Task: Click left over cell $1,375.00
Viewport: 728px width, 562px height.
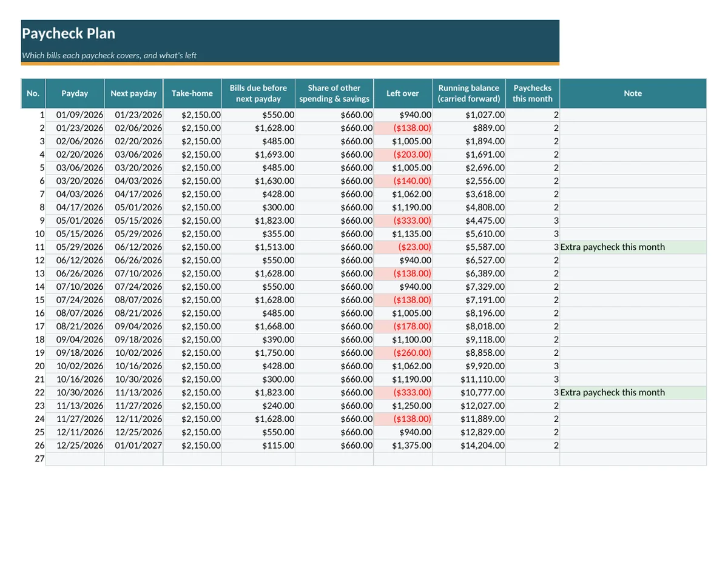Action: (403, 445)
